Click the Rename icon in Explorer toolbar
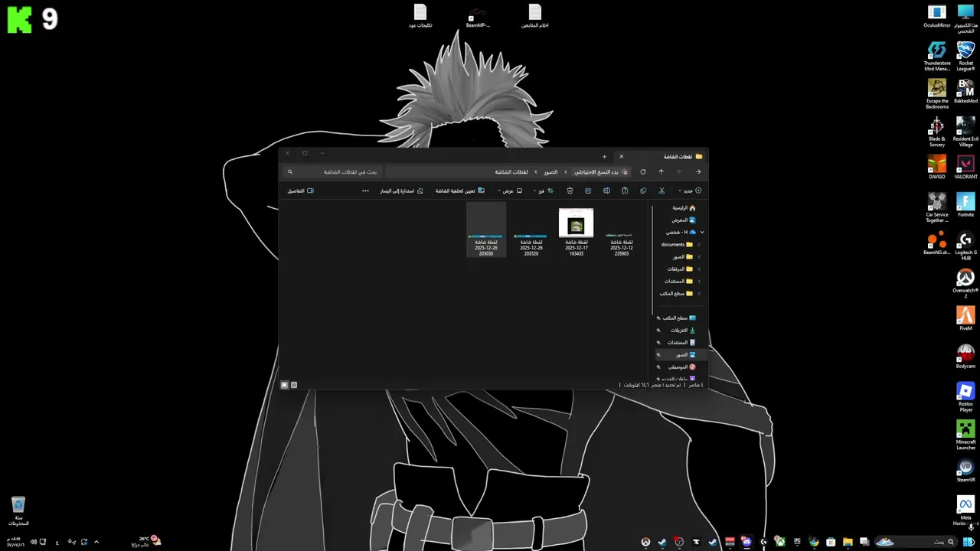980x551 pixels. coord(606,191)
